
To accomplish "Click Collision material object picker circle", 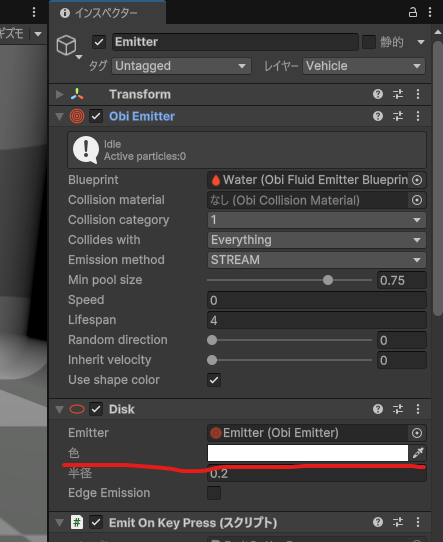I will [417, 200].
